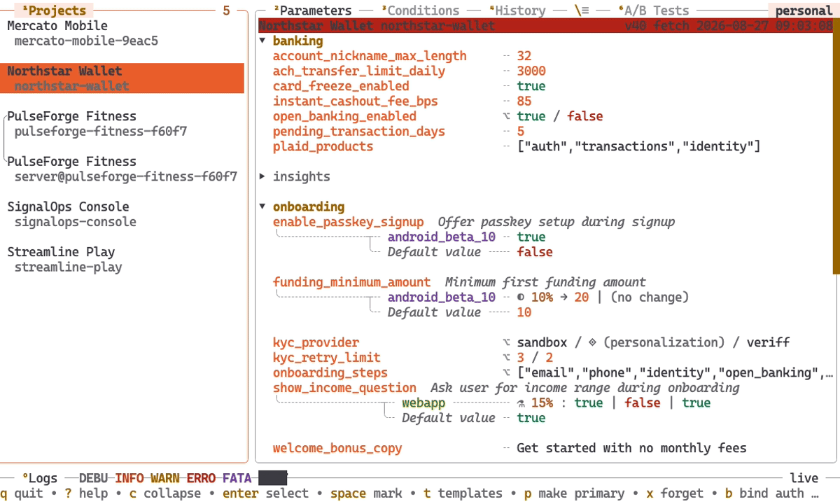Select pending_transaction_days parameter
This screenshot has width=840, height=504.
point(359,131)
